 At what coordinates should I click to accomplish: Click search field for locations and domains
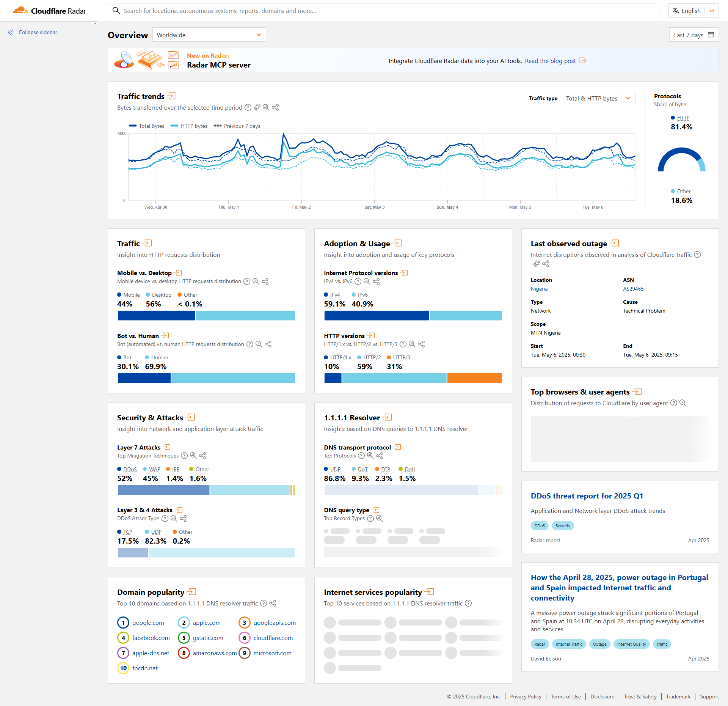[383, 11]
